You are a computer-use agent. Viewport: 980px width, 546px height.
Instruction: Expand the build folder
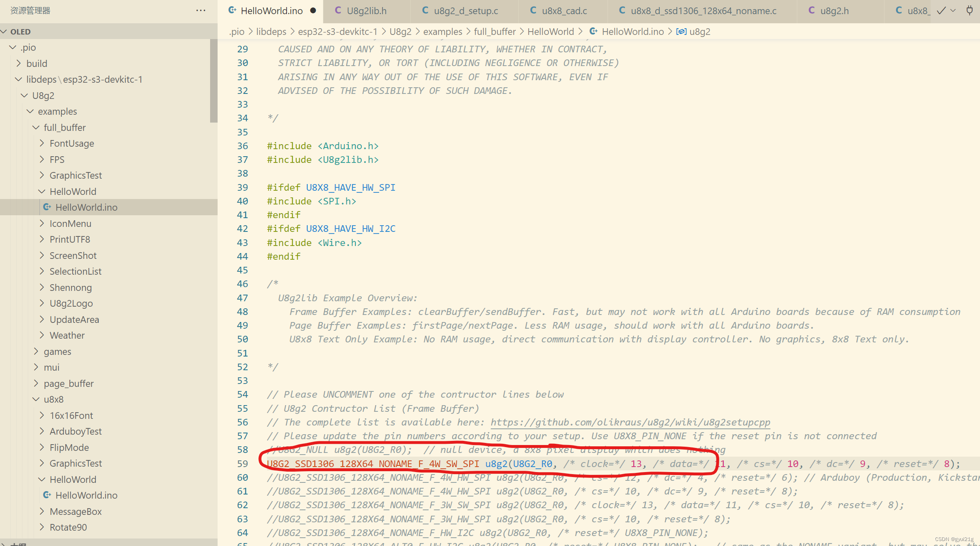(x=37, y=64)
